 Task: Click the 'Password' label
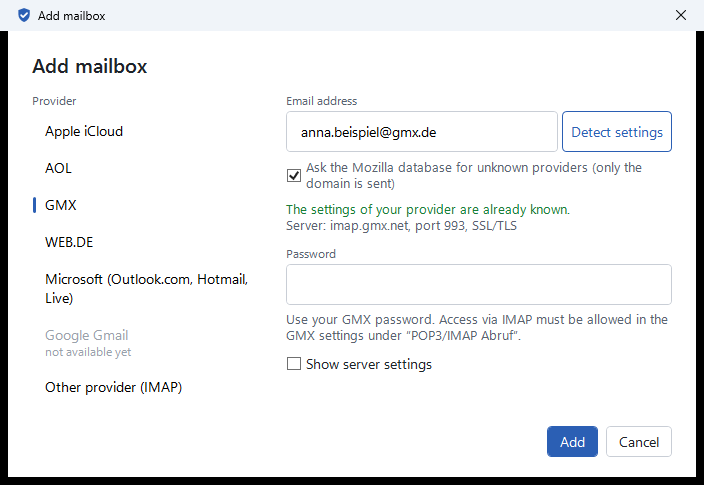point(311,254)
